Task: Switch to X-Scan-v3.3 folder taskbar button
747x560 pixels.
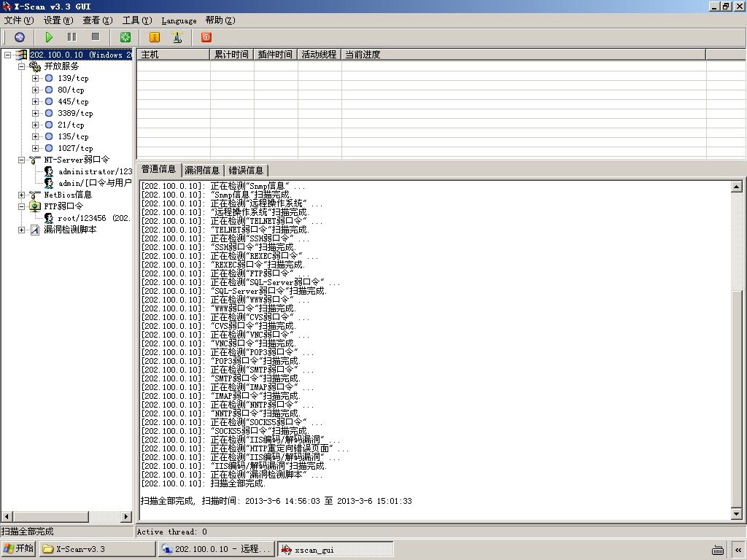Action: [x=97, y=549]
